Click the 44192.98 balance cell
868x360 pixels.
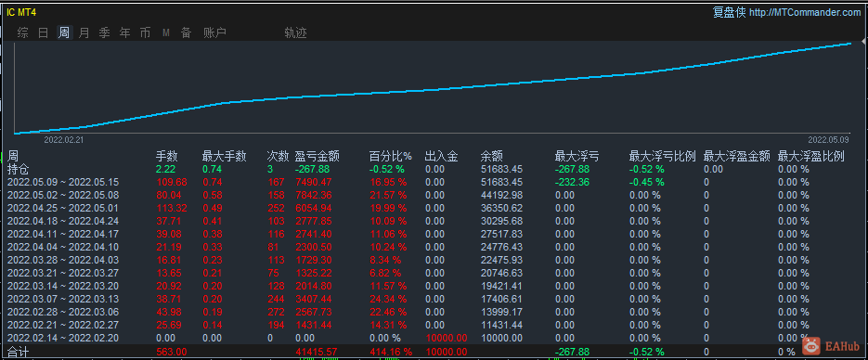pos(501,195)
